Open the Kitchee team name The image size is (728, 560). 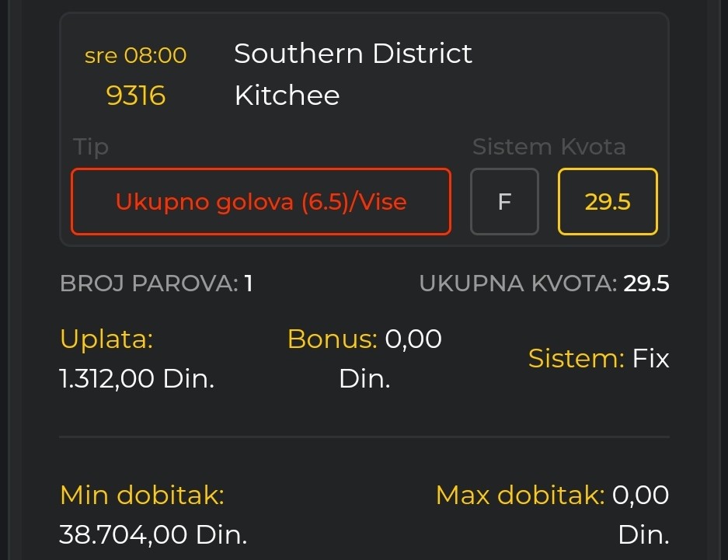pos(287,96)
